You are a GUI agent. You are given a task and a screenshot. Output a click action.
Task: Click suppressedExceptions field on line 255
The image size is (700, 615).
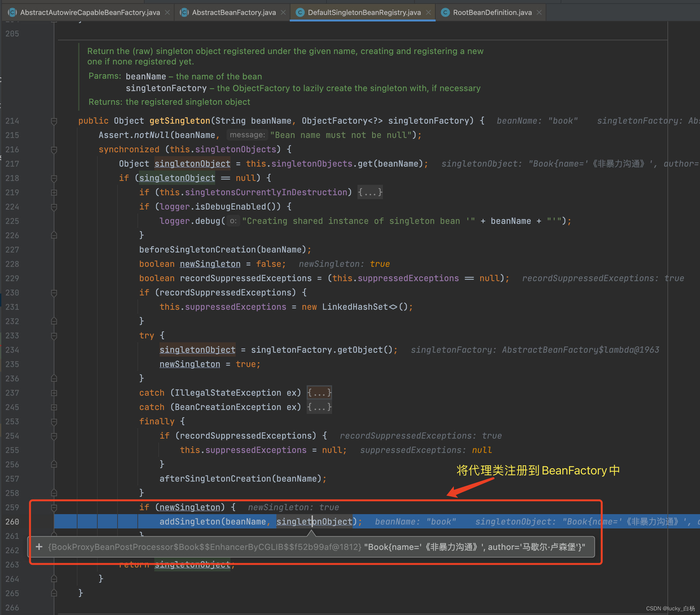pyautogui.click(x=256, y=450)
